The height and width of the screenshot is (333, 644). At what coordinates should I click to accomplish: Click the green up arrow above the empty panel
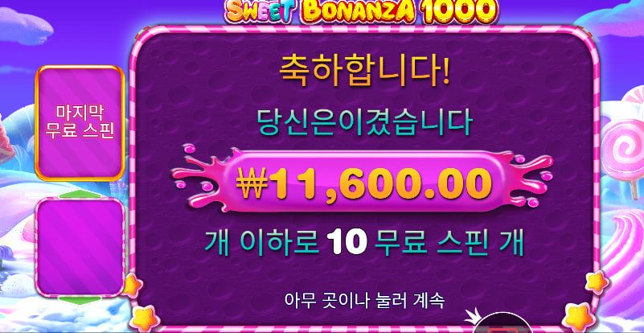(x=80, y=195)
